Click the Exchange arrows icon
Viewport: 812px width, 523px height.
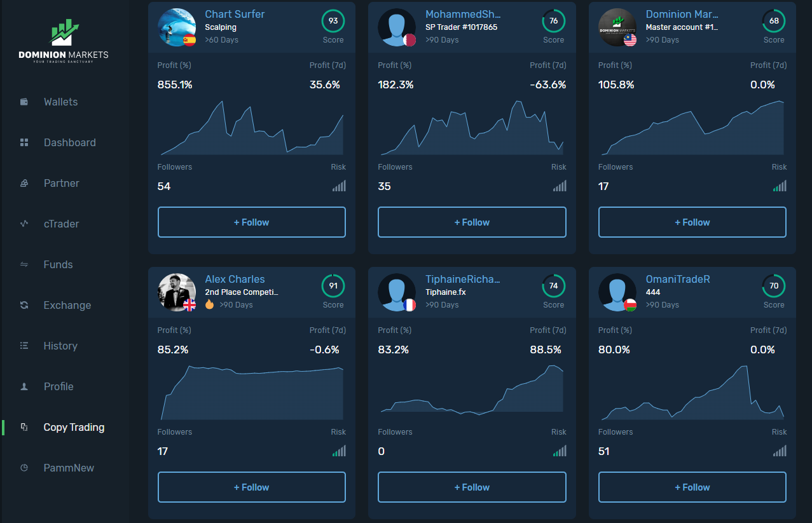[24, 305]
